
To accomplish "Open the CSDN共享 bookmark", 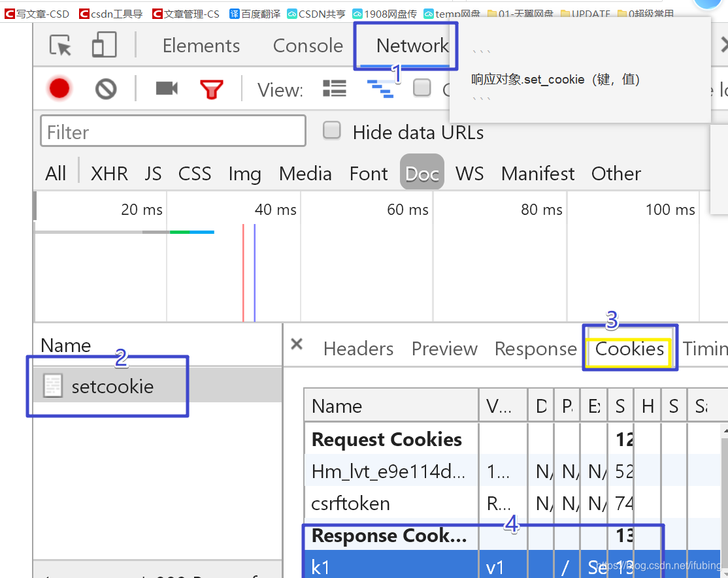I will click(316, 14).
